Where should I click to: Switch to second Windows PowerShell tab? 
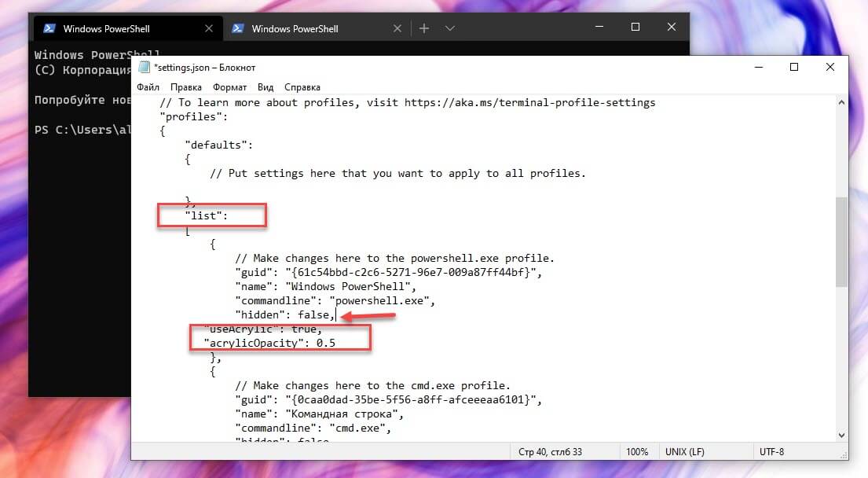tap(317, 28)
